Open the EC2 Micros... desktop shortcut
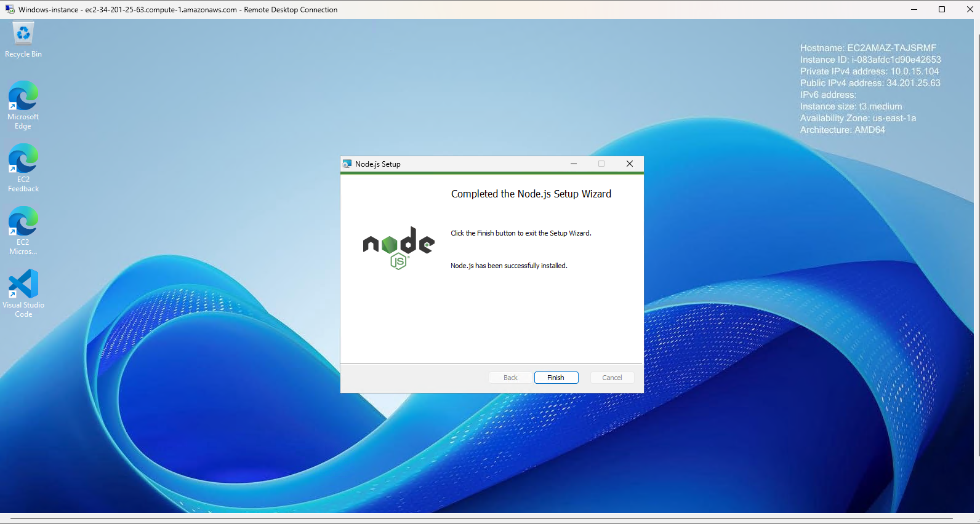The height and width of the screenshot is (524, 980). click(23, 230)
